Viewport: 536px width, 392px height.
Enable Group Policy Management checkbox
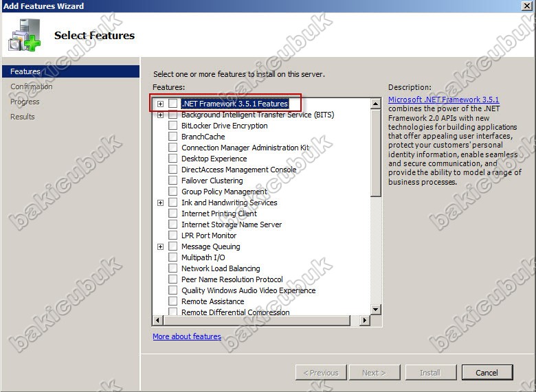(173, 192)
